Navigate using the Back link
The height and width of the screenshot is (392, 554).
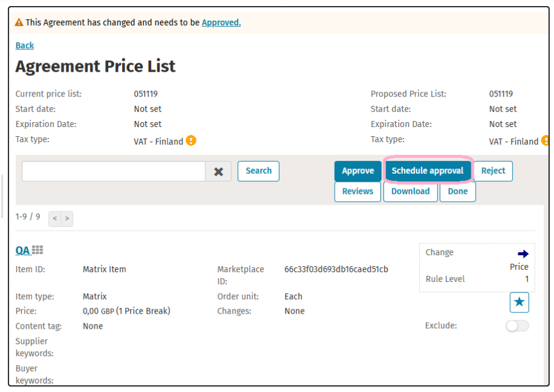coord(25,46)
